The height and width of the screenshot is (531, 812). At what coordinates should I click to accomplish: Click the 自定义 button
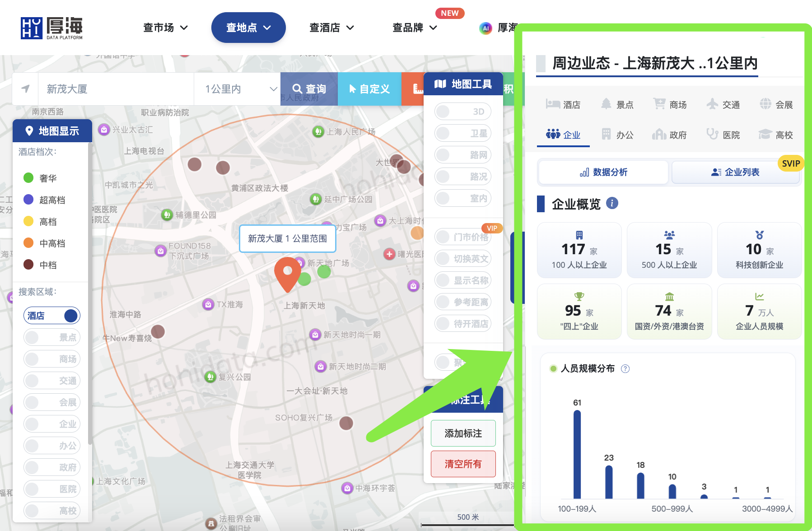click(369, 89)
